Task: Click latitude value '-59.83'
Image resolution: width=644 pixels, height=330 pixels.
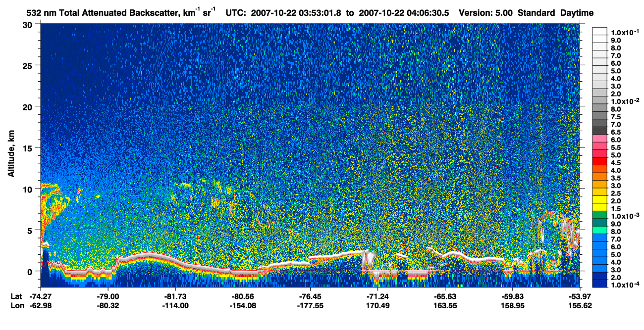Action: click(x=512, y=297)
